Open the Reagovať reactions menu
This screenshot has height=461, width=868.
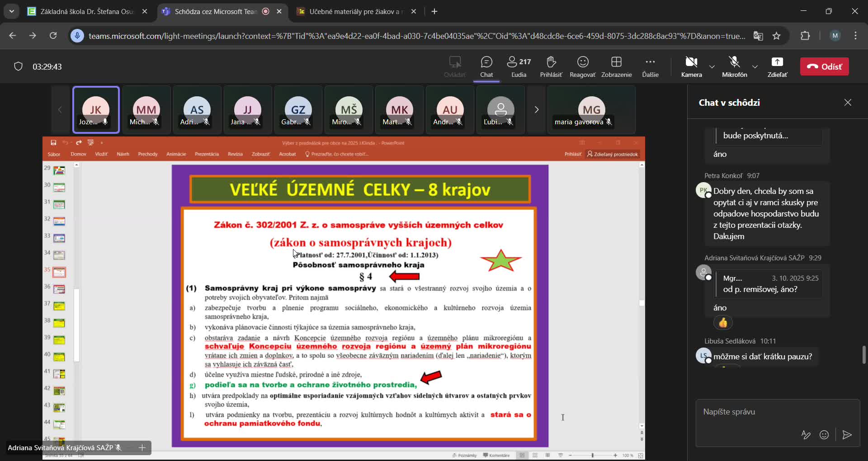(x=582, y=66)
